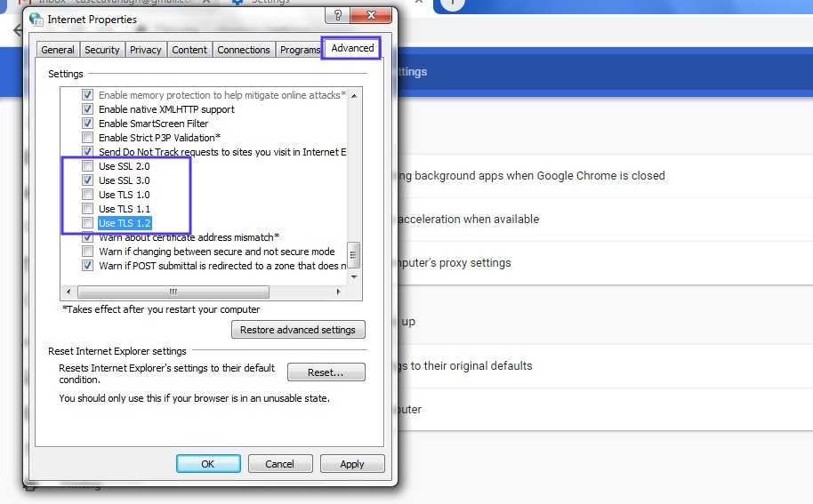813x504 pixels.
Task: Click the settings list scroll up arrow
Action: (353, 94)
